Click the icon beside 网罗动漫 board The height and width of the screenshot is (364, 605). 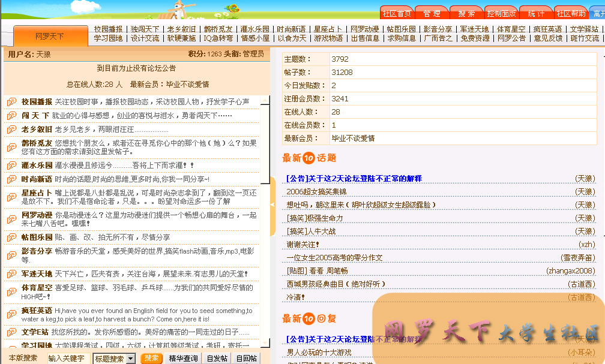(11, 215)
